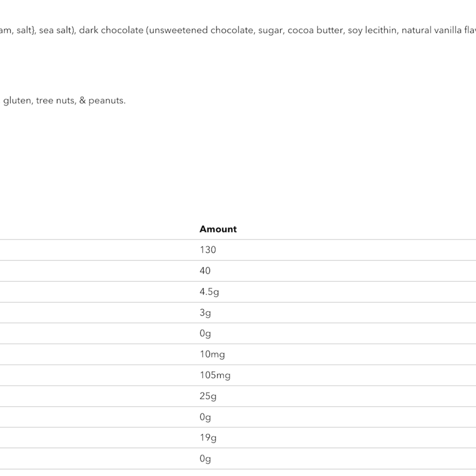The height and width of the screenshot is (476, 476).
Task: Click tree nuts in the allergen statement
Action: click(55, 100)
